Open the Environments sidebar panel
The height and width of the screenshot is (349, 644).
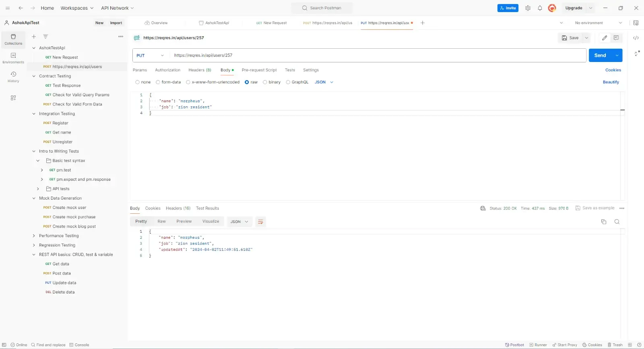(13, 58)
